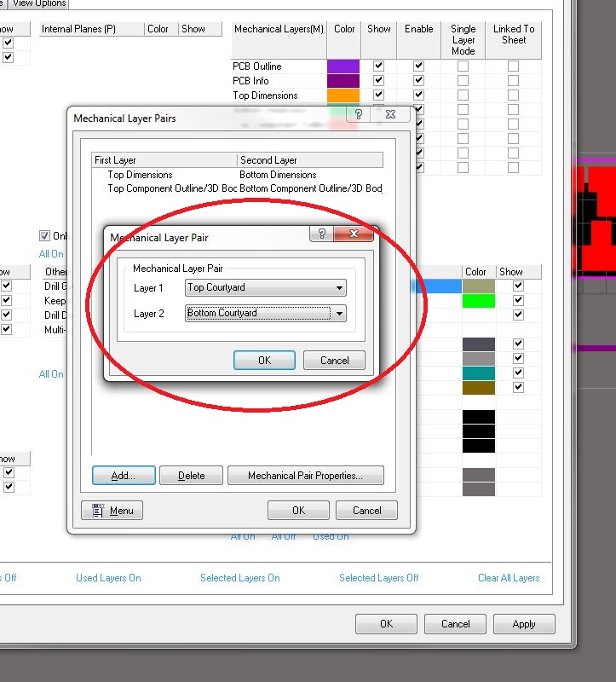Enable Single Layer Mode for Top Dimensions
Viewport: 616px width, 682px height.
463,95
